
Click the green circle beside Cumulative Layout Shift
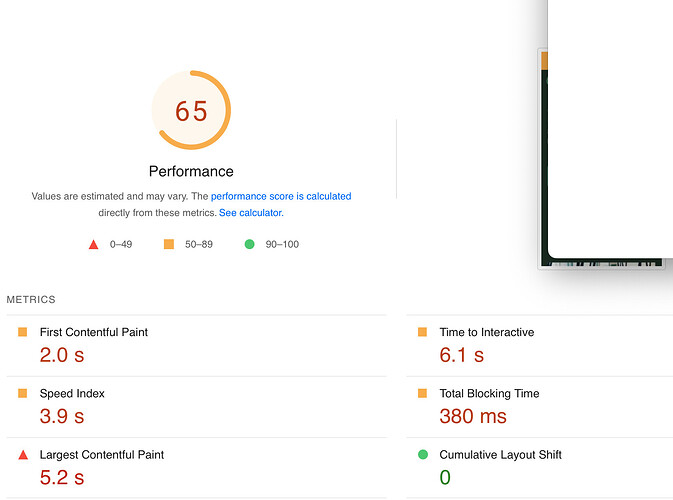coord(423,455)
